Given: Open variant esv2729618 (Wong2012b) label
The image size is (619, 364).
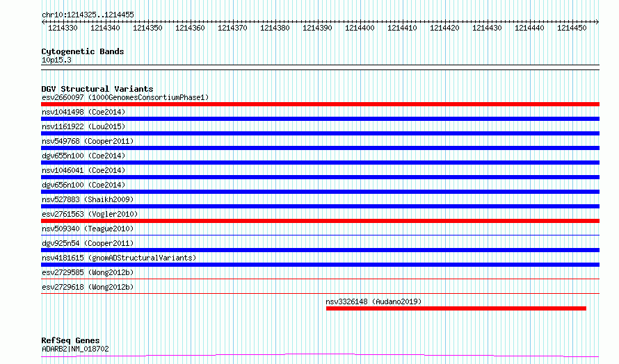Looking at the screenshot, I should [88, 287].
